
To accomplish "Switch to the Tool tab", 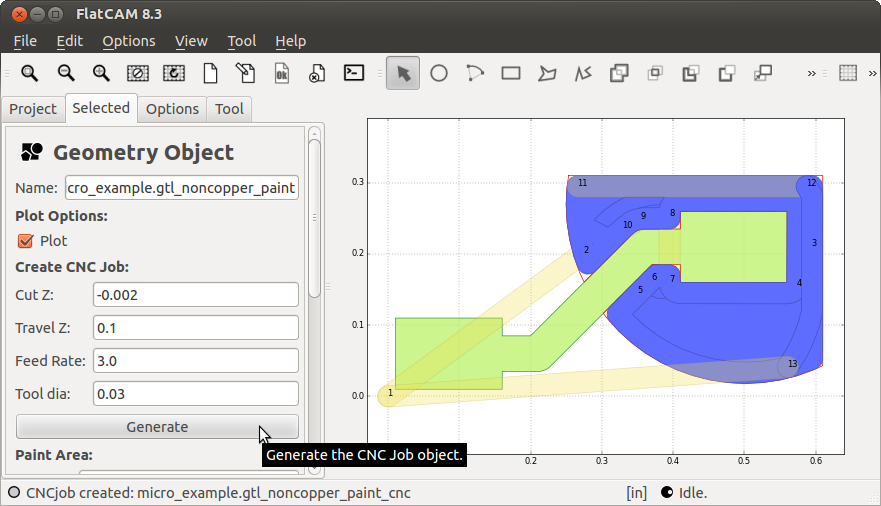I will (x=229, y=109).
